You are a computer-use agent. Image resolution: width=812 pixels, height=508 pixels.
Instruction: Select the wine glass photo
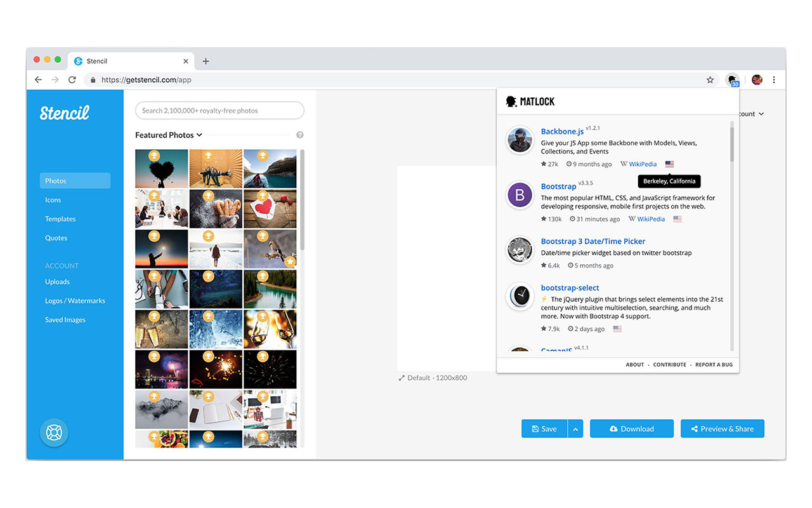(x=270, y=329)
